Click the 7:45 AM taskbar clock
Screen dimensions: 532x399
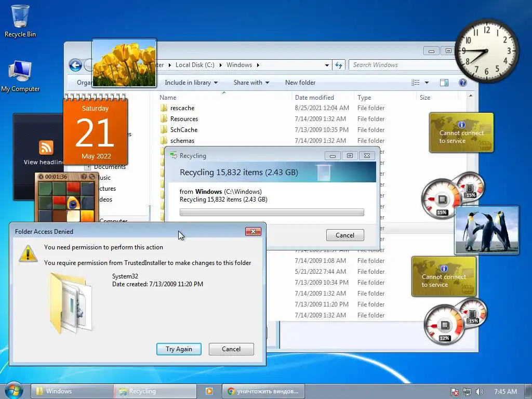tap(505, 392)
